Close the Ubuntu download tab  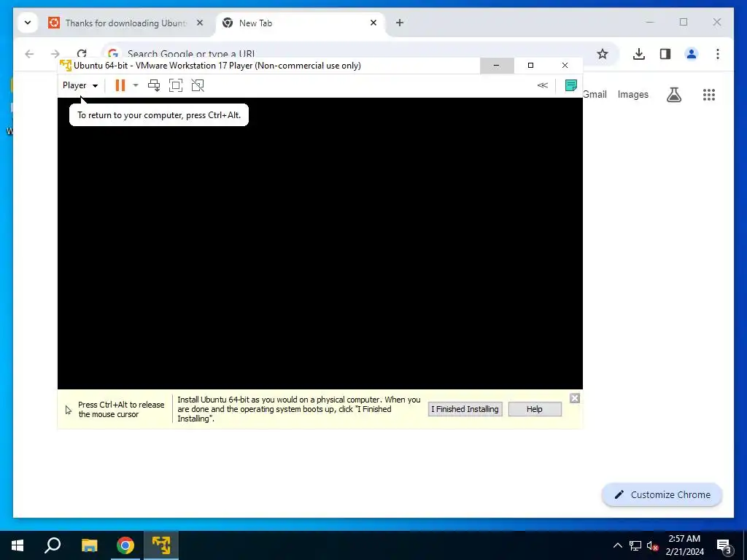click(x=200, y=23)
